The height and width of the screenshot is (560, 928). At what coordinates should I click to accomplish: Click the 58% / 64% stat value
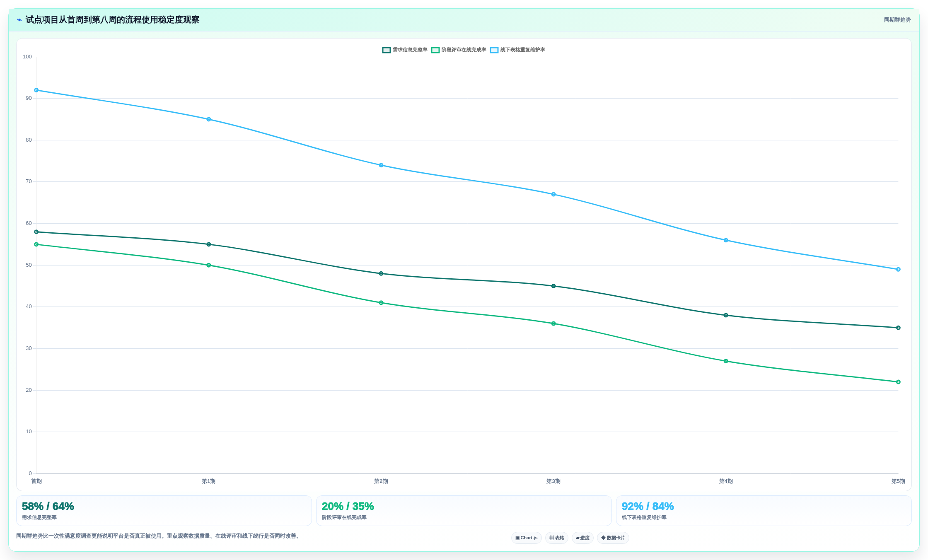pyautogui.click(x=48, y=506)
